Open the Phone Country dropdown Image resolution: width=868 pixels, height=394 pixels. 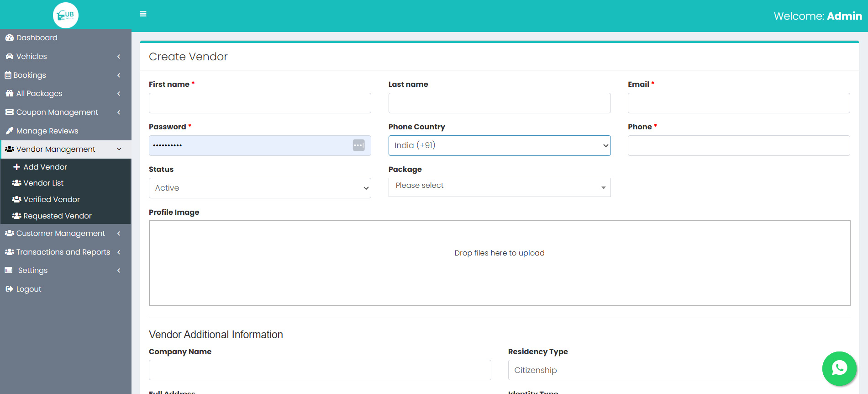tap(500, 145)
